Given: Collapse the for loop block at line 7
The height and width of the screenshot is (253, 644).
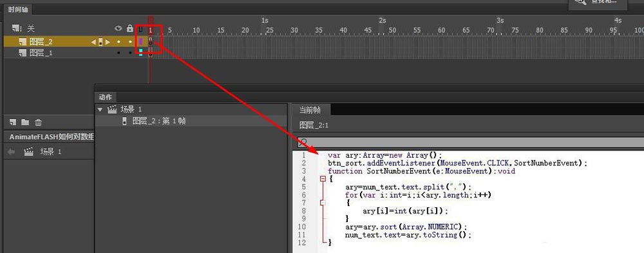Looking at the screenshot, I should (x=323, y=203).
